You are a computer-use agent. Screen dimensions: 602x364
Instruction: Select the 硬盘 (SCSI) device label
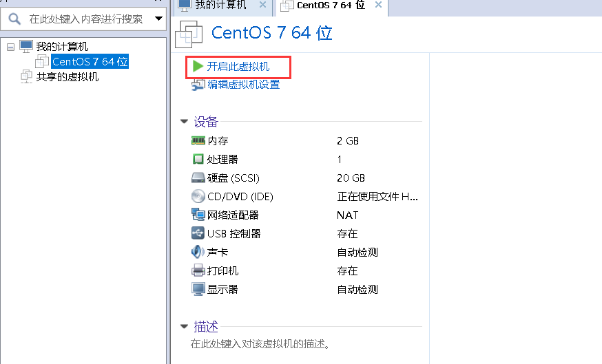[x=233, y=178]
